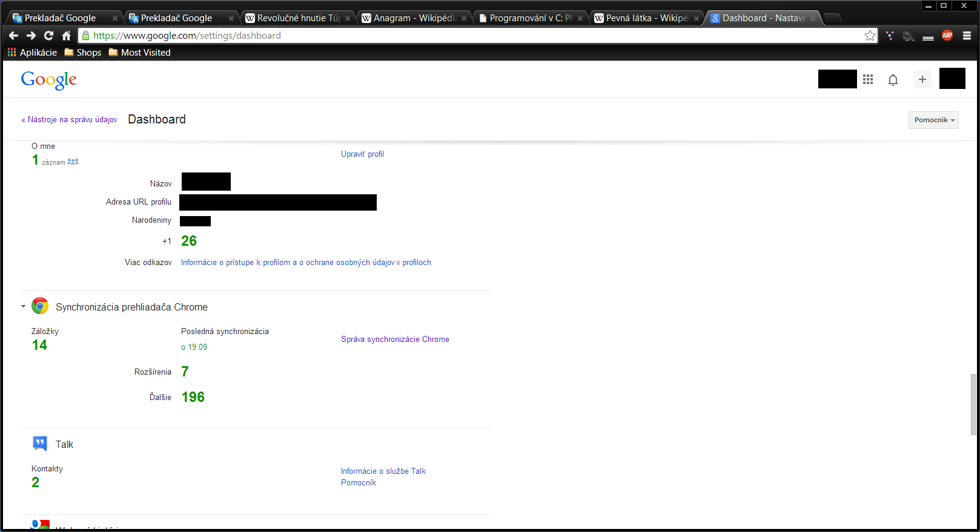Close the Programování v C tab
Screen dimensions: 980x532
pos(580,18)
